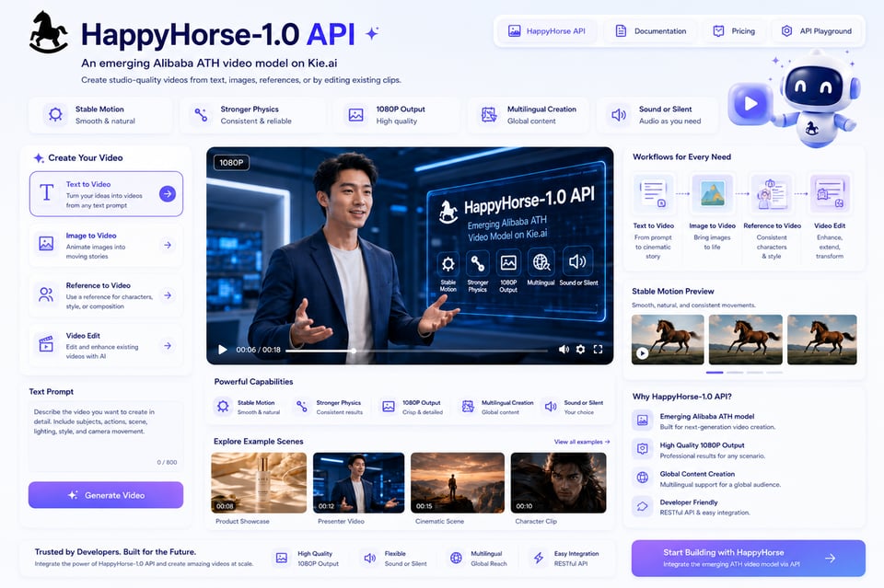The width and height of the screenshot is (884, 588).
Task: Select the active carousel indicator under previews
Action: point(715,373)
